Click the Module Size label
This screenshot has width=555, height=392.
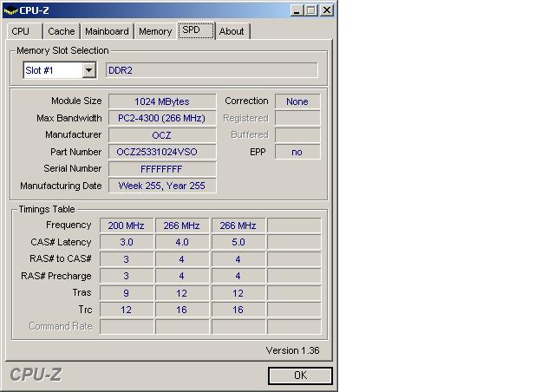[76, 101]
